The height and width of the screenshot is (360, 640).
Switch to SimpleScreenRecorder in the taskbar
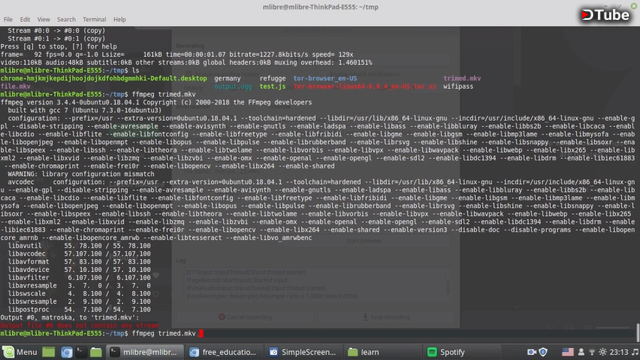point(302,352)
